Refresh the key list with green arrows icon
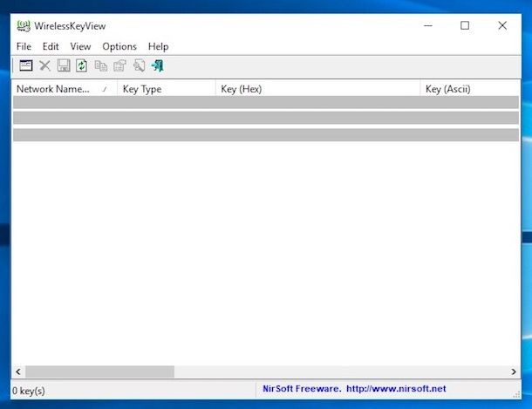This screenshot has height=409, width=532. [81, 65]
